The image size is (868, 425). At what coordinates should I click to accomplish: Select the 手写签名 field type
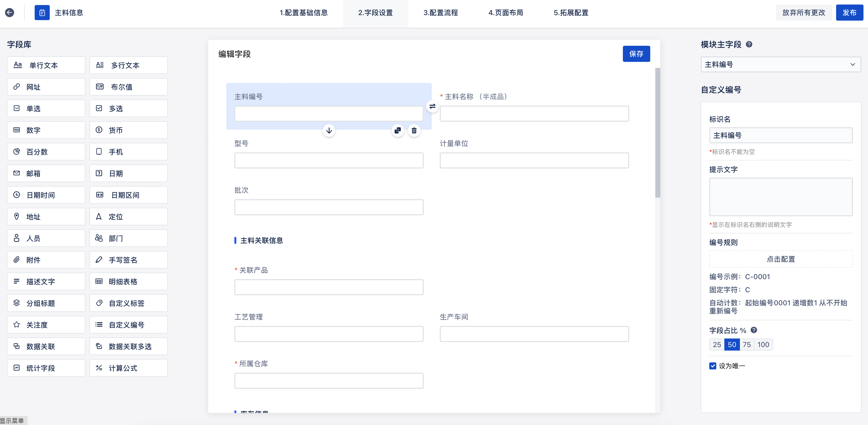(128, 260)
